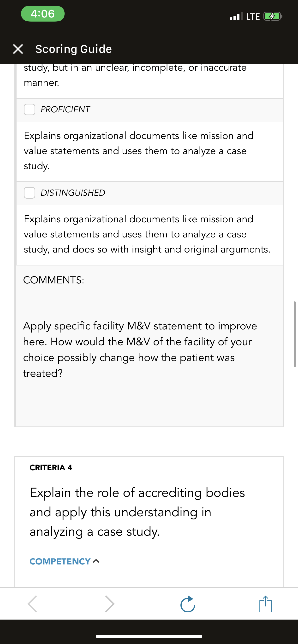Tap the home indicator bar

149,636
